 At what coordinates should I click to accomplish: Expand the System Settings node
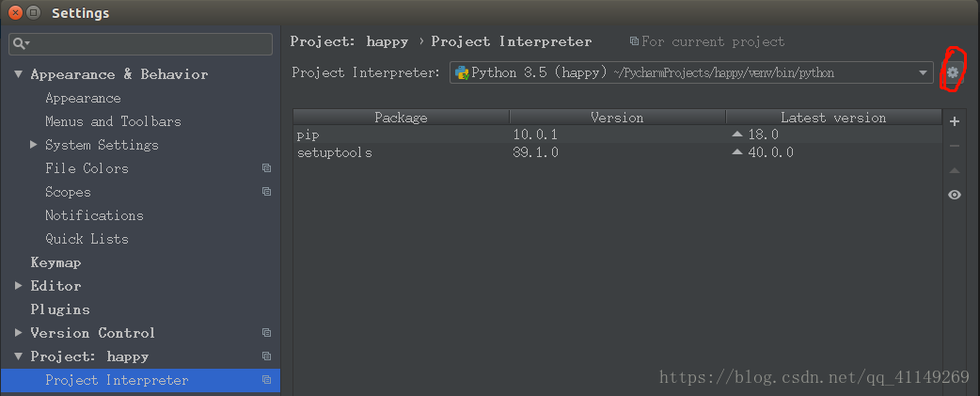click(x=34, y=145)
